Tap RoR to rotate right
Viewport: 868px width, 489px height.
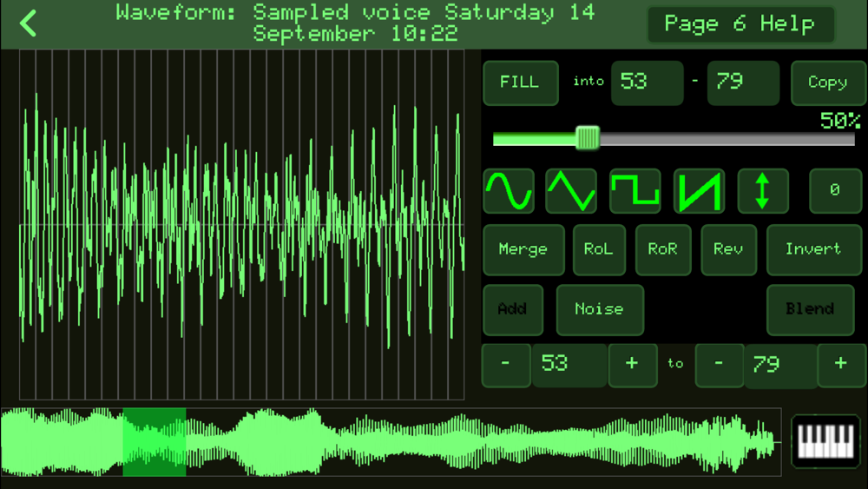coord(663,250)
